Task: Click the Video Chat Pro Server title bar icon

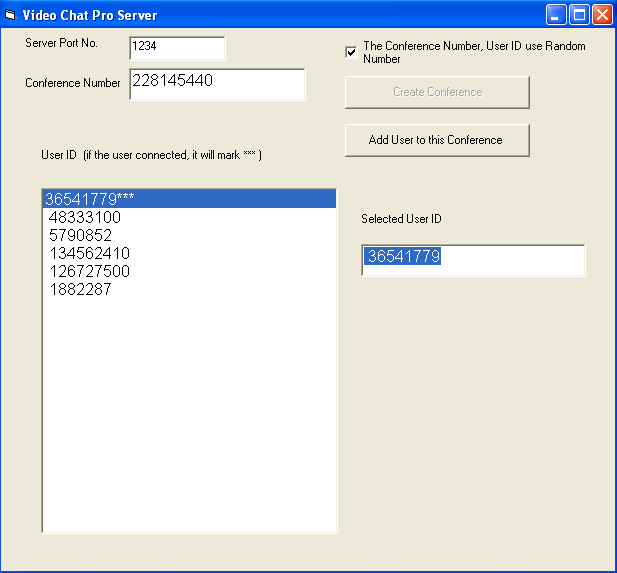Action: (12, 15)
